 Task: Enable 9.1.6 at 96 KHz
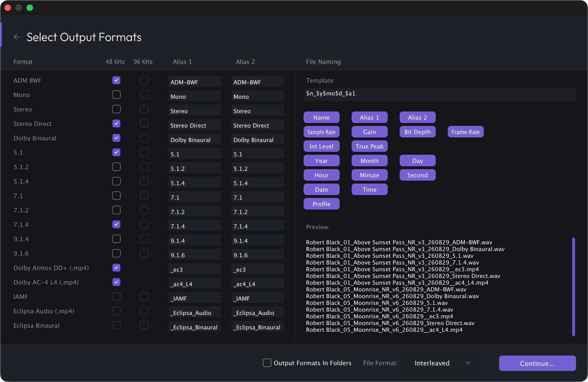click(144, 253)
